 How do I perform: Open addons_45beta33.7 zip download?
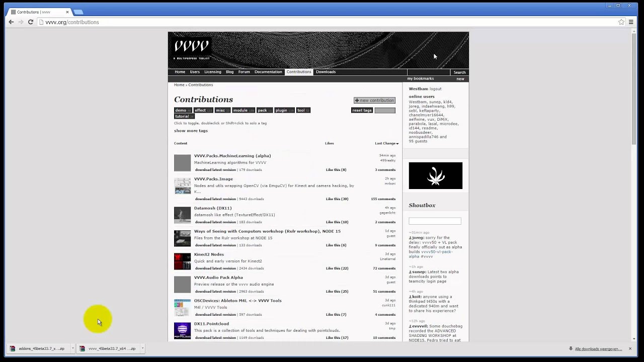pos(38,348)
